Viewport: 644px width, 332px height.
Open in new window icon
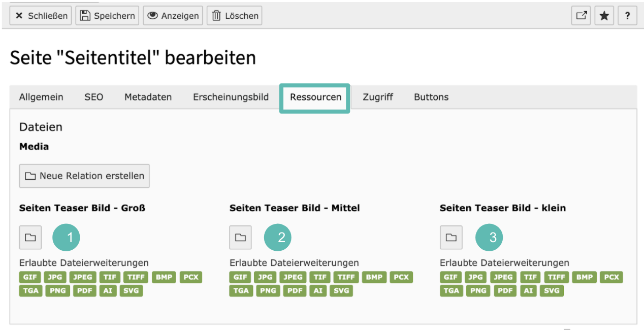point(581,16)
